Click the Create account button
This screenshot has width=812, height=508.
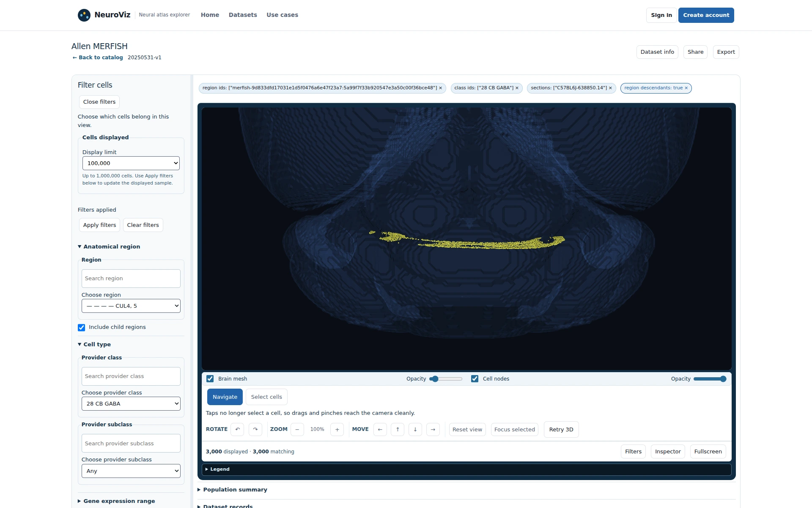click(706, 15)
